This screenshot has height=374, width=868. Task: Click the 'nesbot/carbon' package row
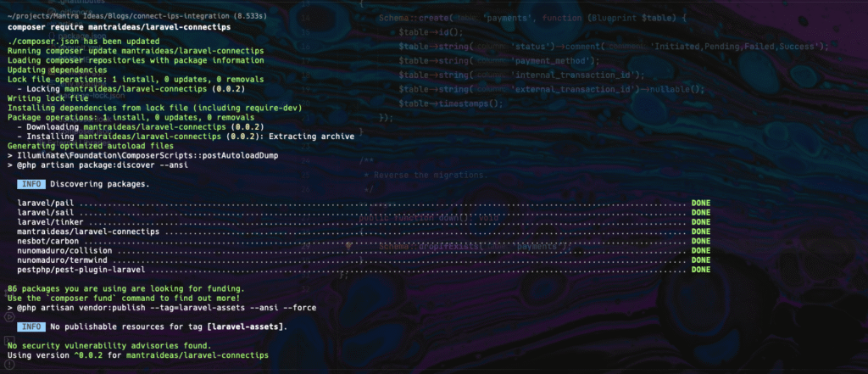(x=364, y=242)
